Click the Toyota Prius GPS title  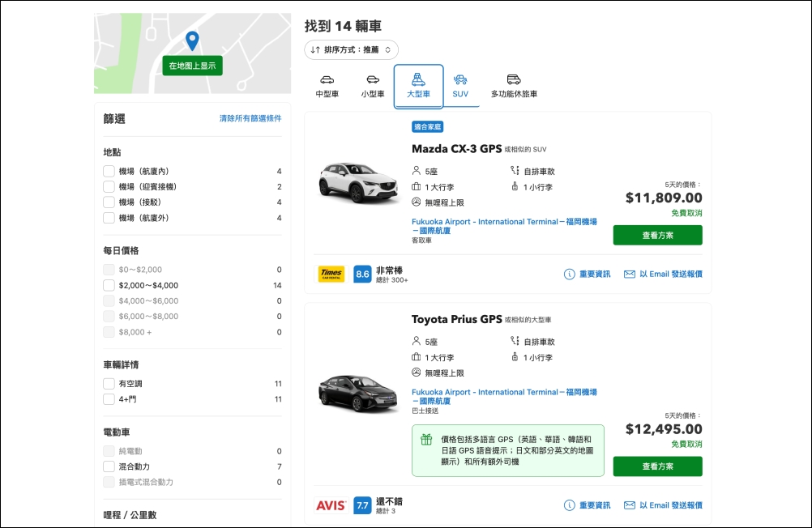point(457,319)
